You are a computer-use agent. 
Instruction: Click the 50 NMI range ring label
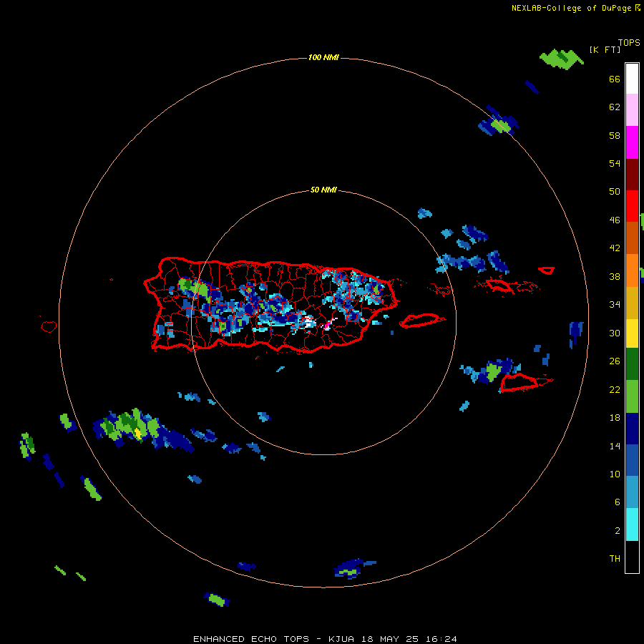323,190
